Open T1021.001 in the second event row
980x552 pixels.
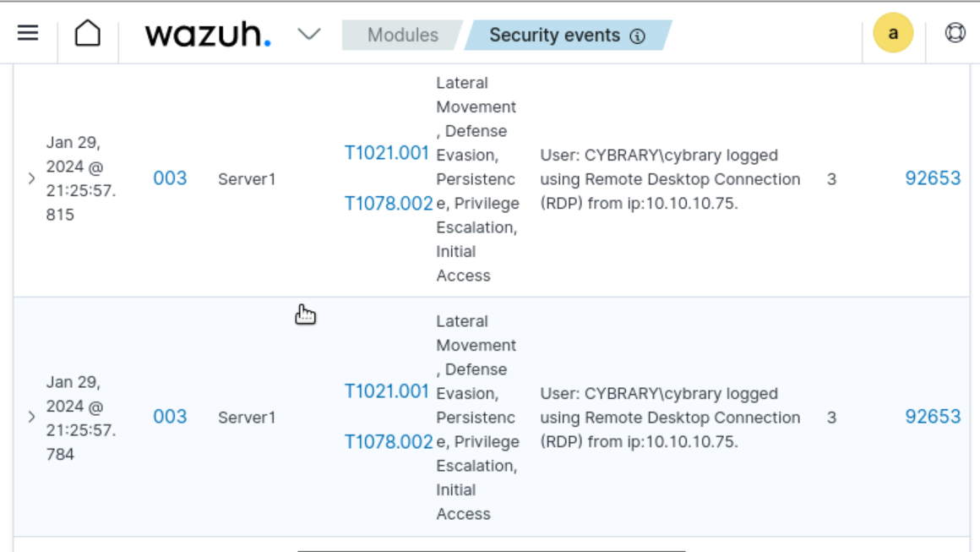pos(387,391)
